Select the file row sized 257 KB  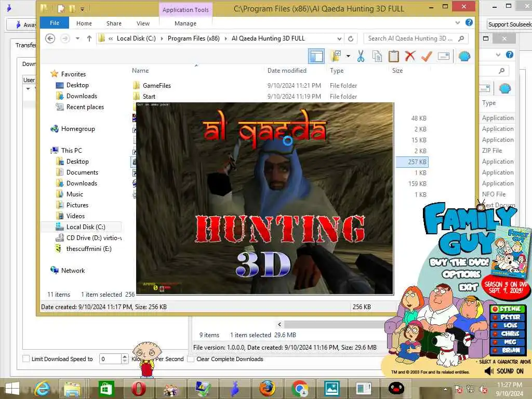(x=412, y=162)
